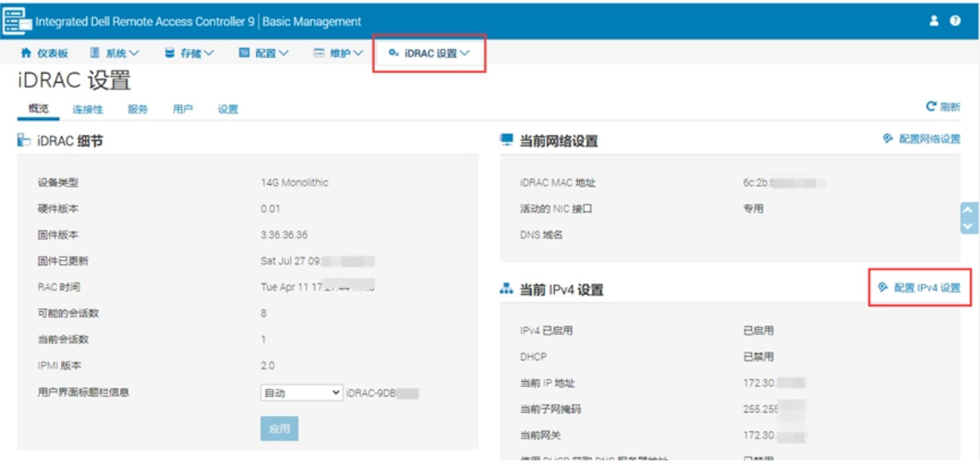Image resolution: width=980 pixels, height=470 pixels.
Task: Open the 配置 IPv4 设置 link
Action: pos(927,288)
